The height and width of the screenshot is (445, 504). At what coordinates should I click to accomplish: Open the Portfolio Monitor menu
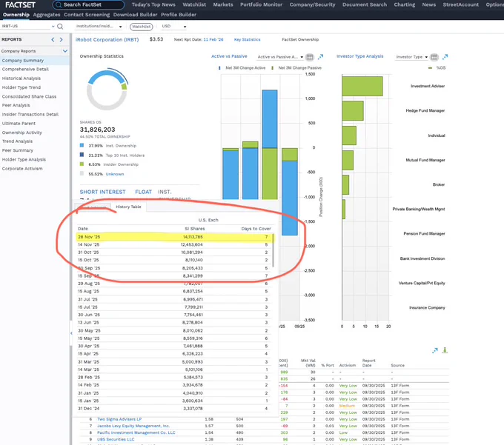(261, 4)
